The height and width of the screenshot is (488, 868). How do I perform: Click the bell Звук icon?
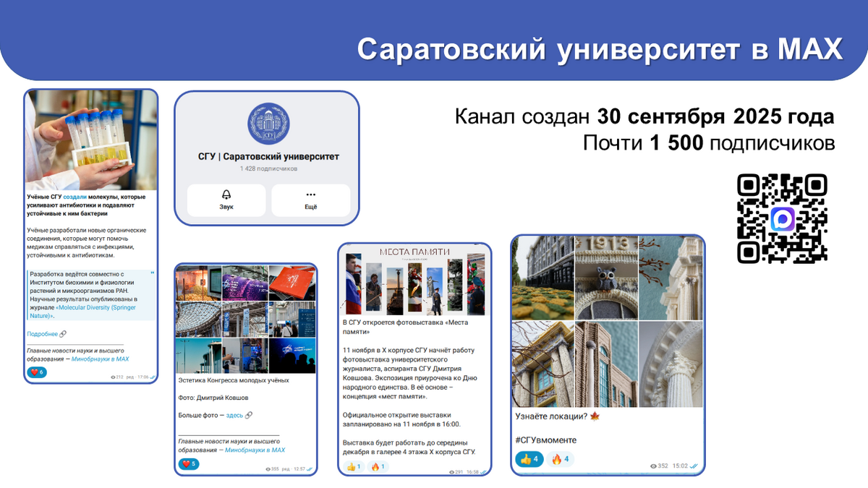[226, 195]
